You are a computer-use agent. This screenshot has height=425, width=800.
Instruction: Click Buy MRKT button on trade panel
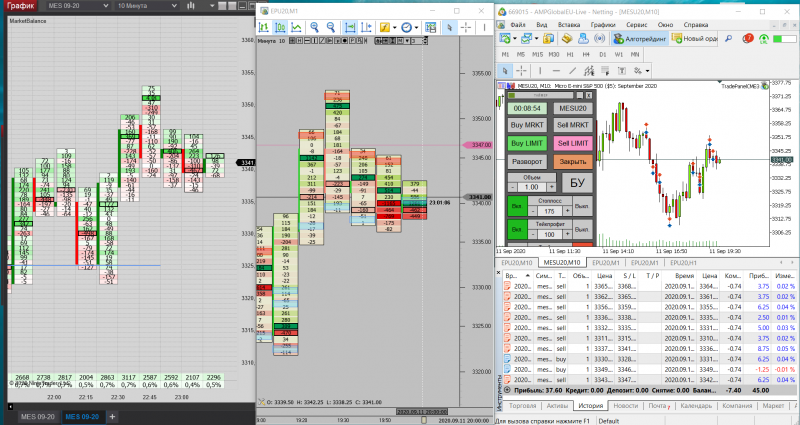click(x=527, y=125)
